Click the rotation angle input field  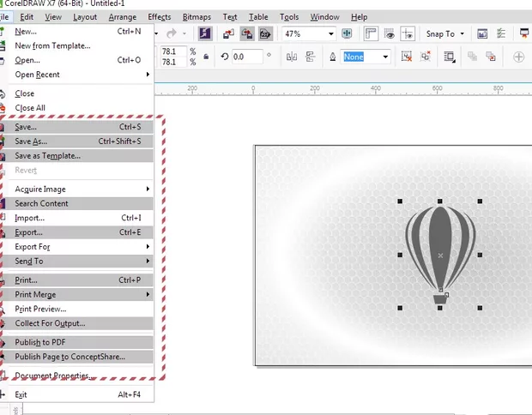pos(246,57)
